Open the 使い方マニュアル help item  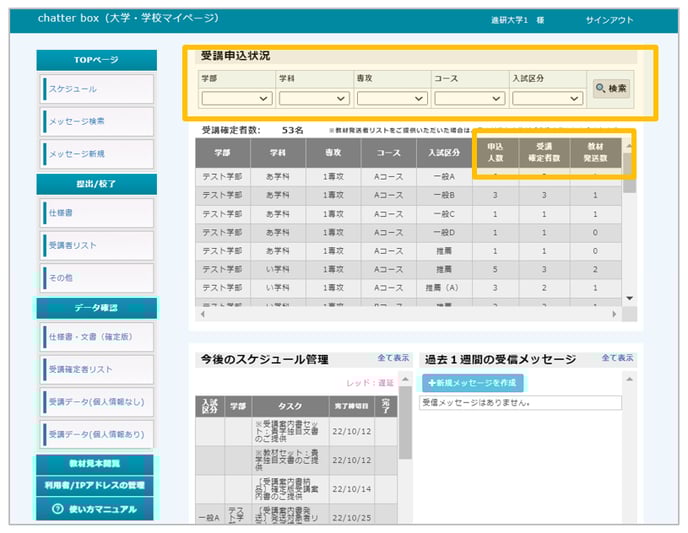tap(96, 509)
